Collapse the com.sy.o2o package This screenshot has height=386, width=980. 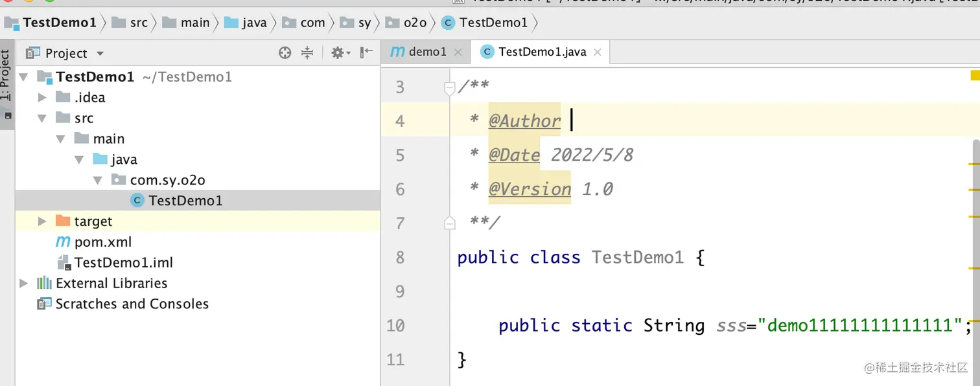pos(97,180)
